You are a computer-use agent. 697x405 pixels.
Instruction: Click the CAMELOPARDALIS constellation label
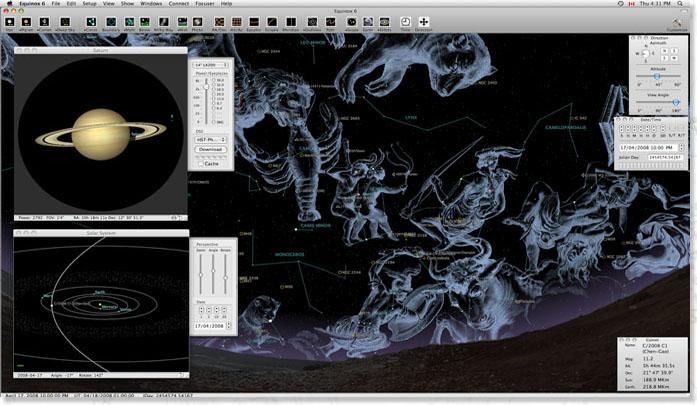[x=565, y=128]
